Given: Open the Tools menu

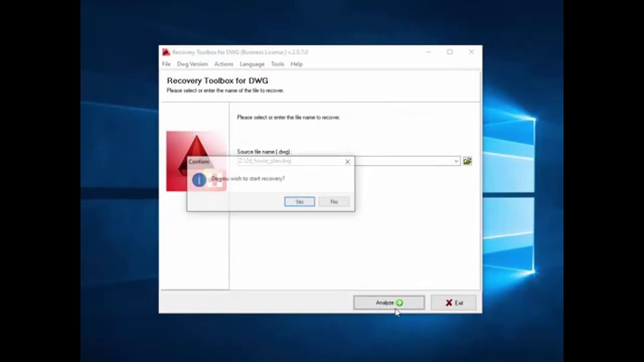Looking at the screenshot, I should tap(277, 64).
